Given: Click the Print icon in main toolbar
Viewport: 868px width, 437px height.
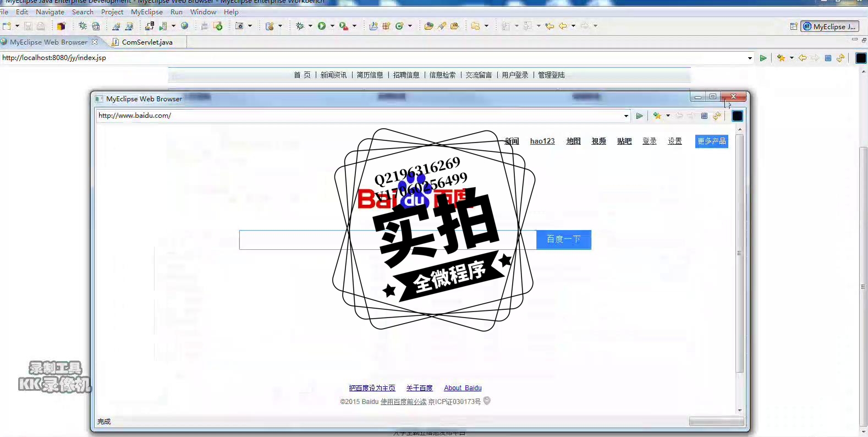Looking at the screenshot, I should pyautogui.click(x=41, y=26).
